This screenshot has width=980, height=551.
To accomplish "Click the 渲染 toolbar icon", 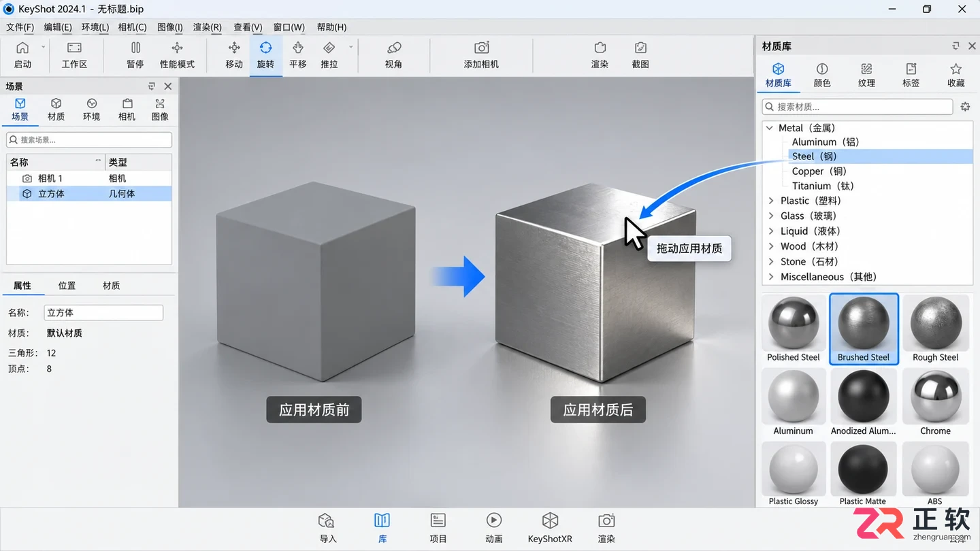I will click(600, 48).
